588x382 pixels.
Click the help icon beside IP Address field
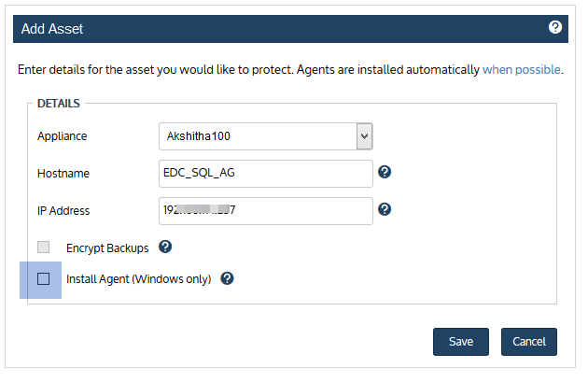click(385, 209)
